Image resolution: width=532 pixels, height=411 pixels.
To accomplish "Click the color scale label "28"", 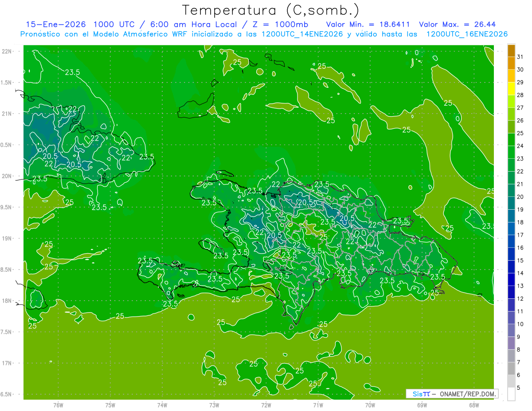I will tap(520, 95).
